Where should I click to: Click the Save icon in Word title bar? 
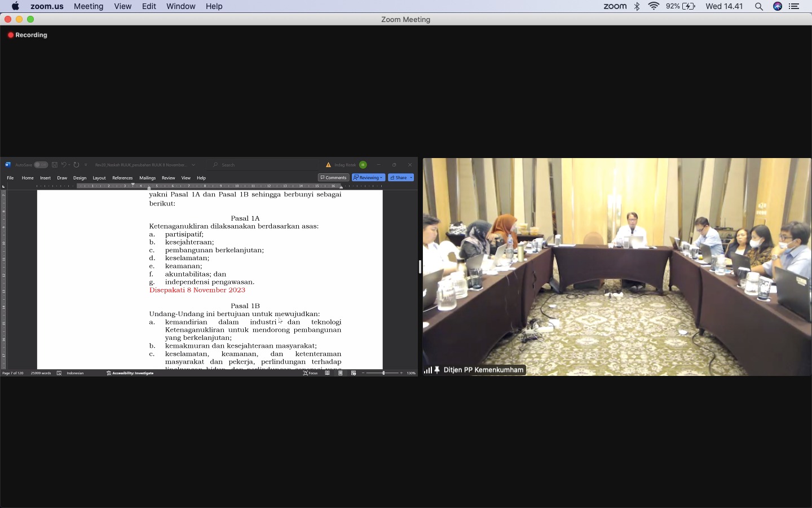coord(55,165)
